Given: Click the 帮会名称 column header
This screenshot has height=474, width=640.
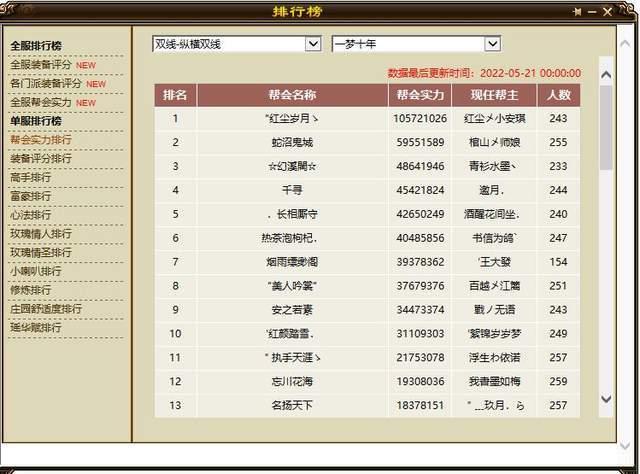Looking at the screenshot, I should (x=292, y=95).
